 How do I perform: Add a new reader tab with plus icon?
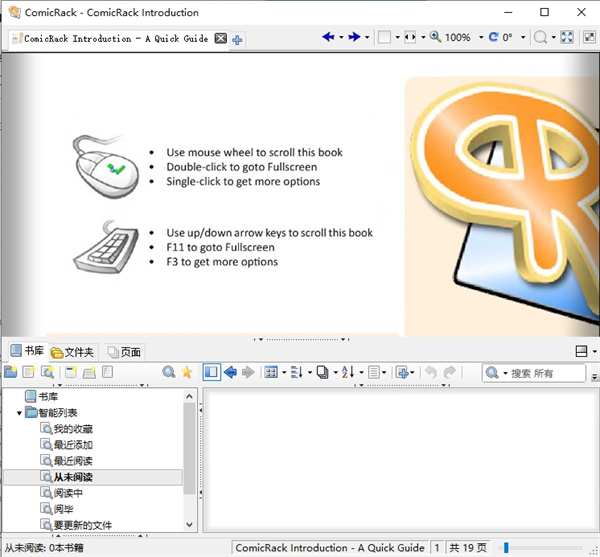(237, 40)
